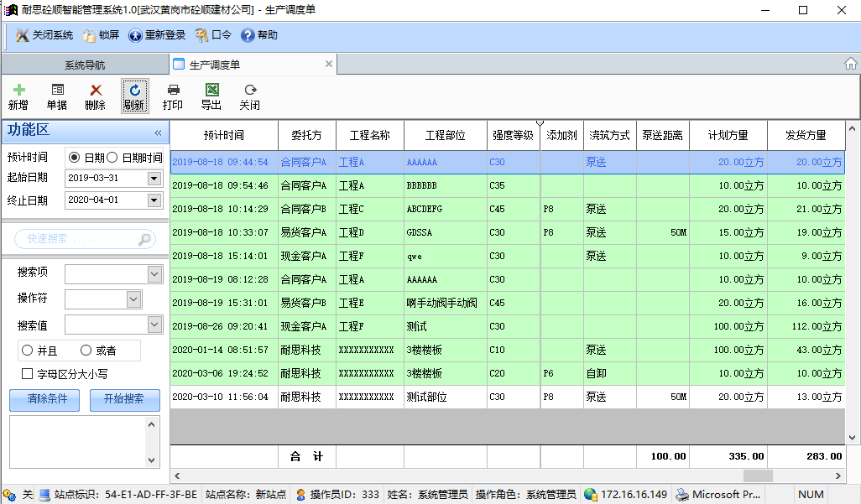
Task: Select the 并且 radio option
Action: [x=28, y=351]
